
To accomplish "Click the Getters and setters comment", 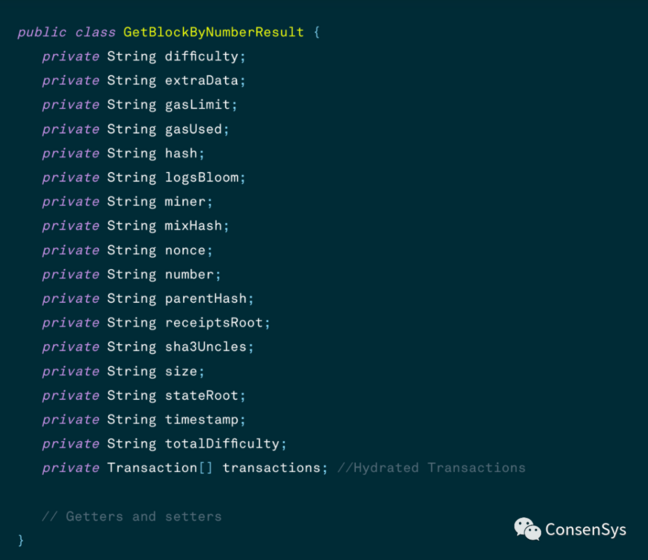I will tap(132, 517).
